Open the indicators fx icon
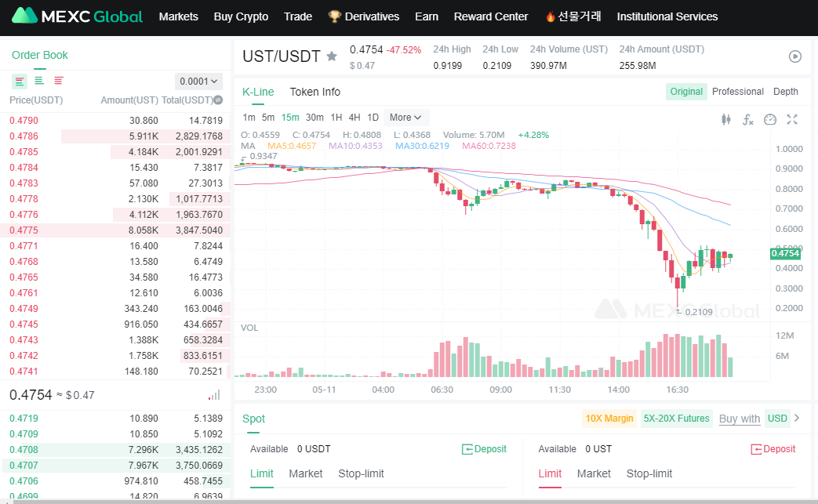818x504 pixels. click(748, 120)
